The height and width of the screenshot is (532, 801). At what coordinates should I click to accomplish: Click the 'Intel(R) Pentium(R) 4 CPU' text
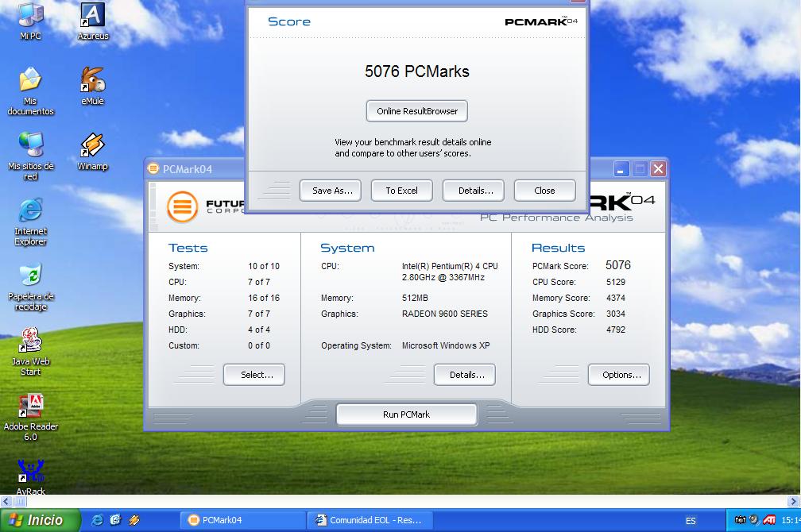450,266
